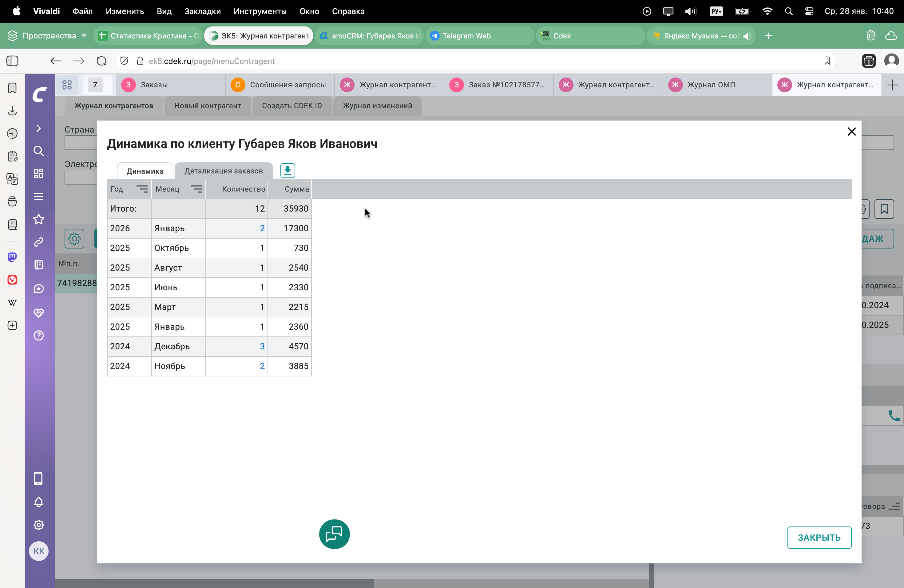Open the help question mark icon

pos(39,336)
